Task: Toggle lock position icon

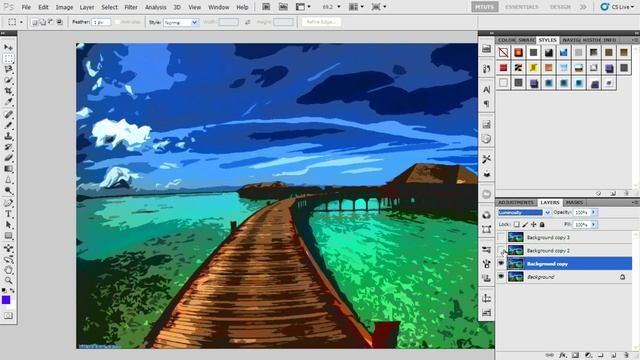Action: point(533,224)
